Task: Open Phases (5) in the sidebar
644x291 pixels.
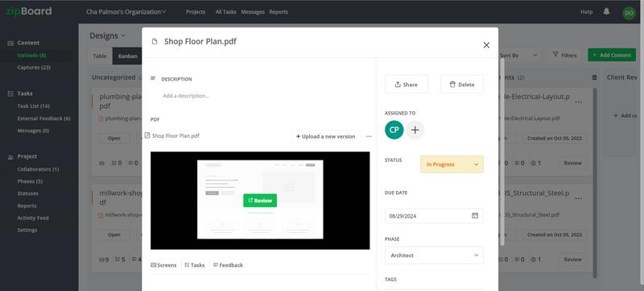Action: click(x=30, y=181)
